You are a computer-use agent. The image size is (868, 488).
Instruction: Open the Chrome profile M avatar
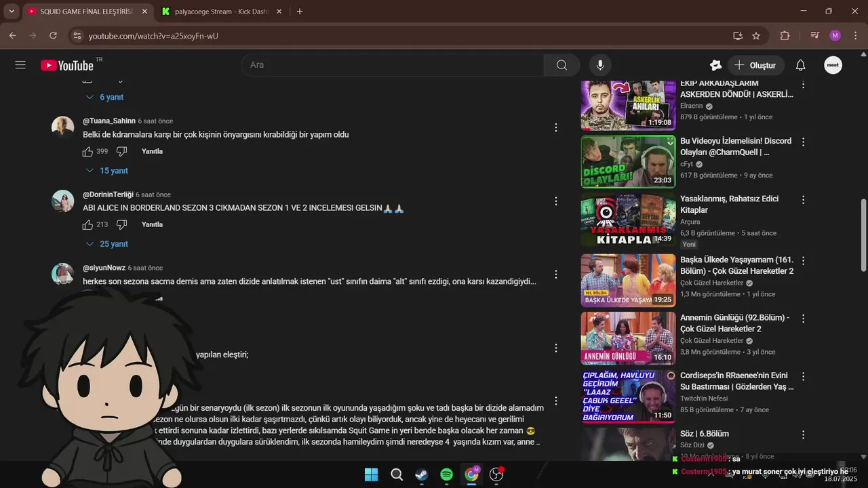[835, 35]
